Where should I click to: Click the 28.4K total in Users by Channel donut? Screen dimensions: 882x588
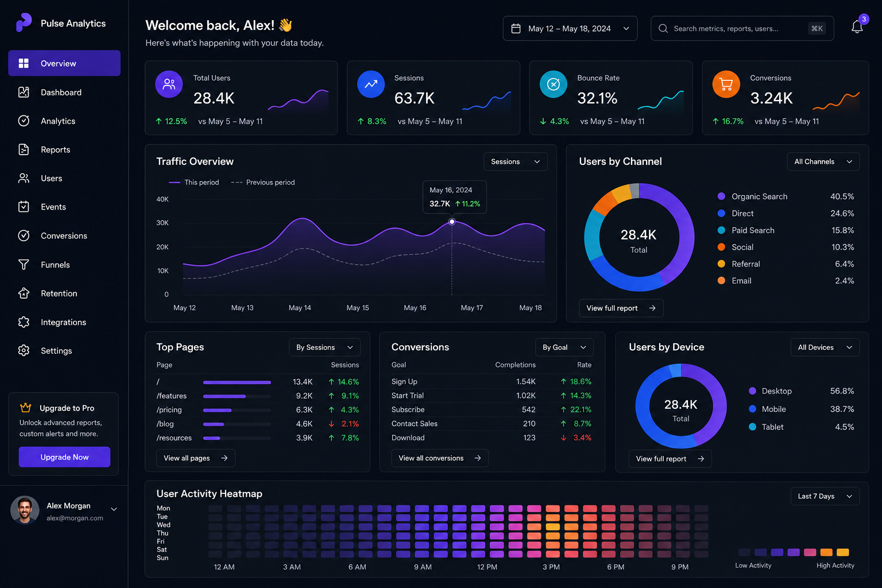(639, 235)
